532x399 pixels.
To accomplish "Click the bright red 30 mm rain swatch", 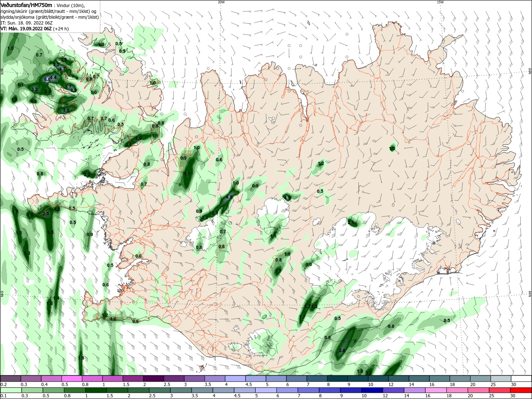I will tap(522, 390).
